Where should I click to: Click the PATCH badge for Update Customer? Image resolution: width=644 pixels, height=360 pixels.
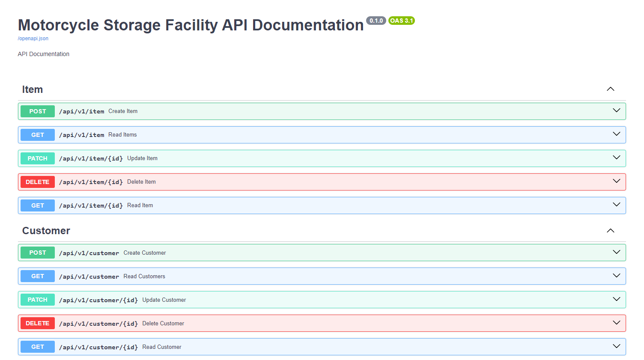38,300
